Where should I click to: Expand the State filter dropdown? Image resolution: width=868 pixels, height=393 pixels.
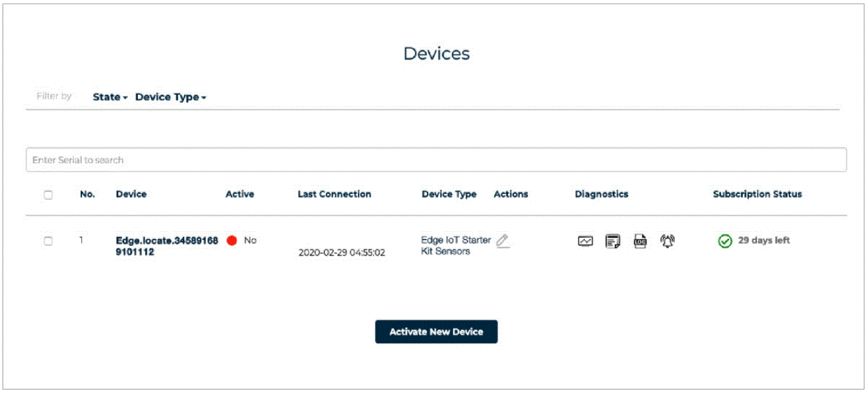click(110, 97)
